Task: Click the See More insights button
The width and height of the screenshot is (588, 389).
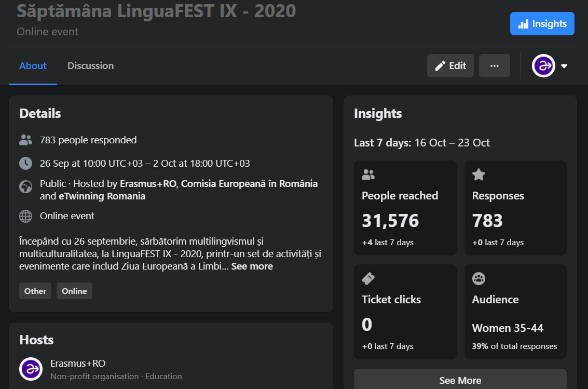Action: [460, 380]
